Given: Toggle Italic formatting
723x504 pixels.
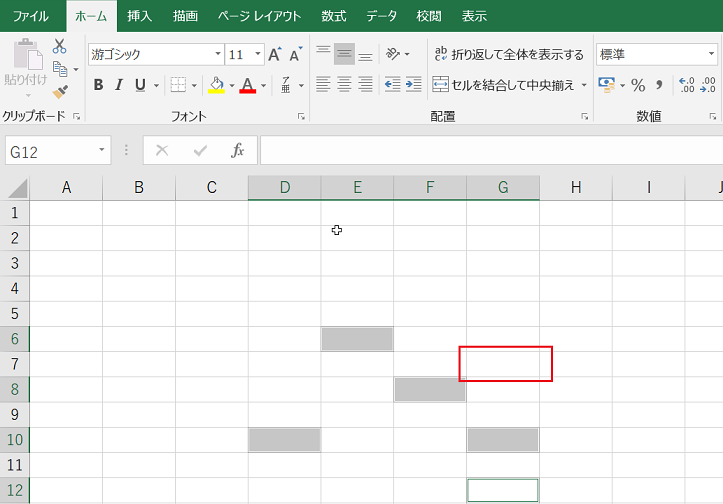Looking at the screenshot, I should click(x=119, y=85).
